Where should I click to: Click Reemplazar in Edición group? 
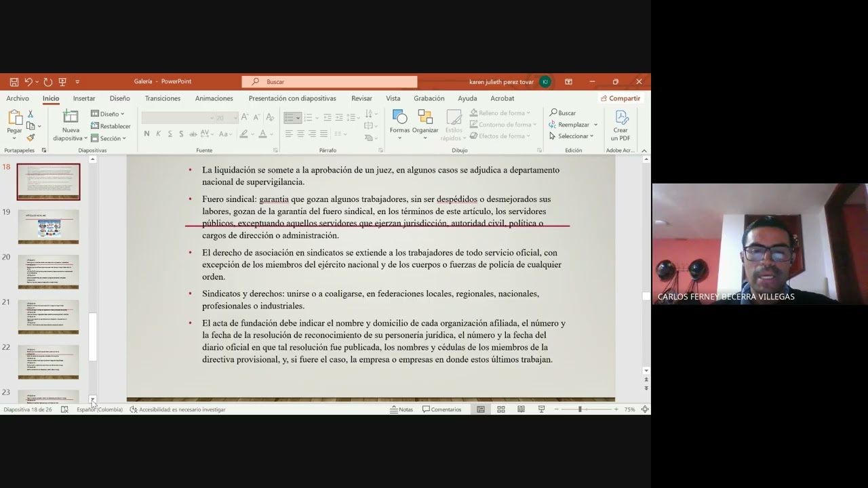tap(569, 125)
